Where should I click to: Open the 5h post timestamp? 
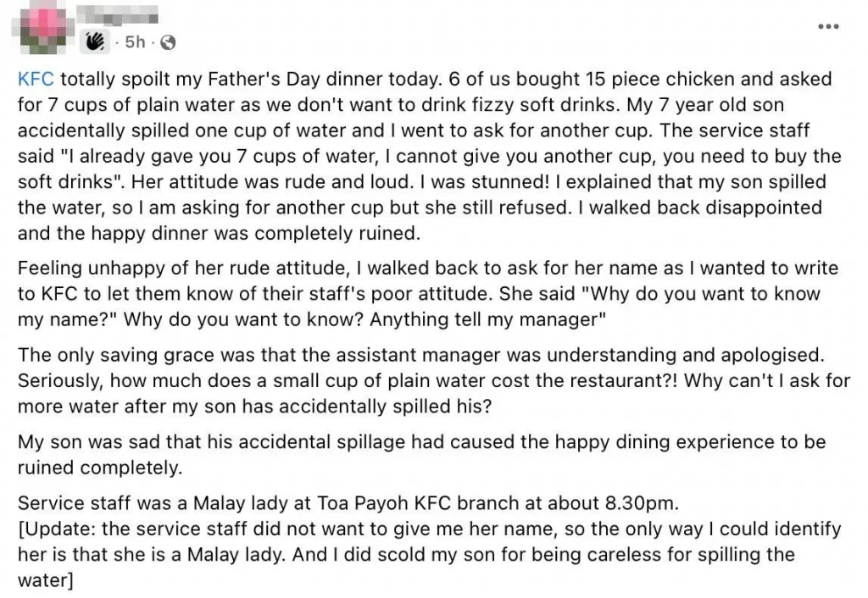[x=135, y=42]
